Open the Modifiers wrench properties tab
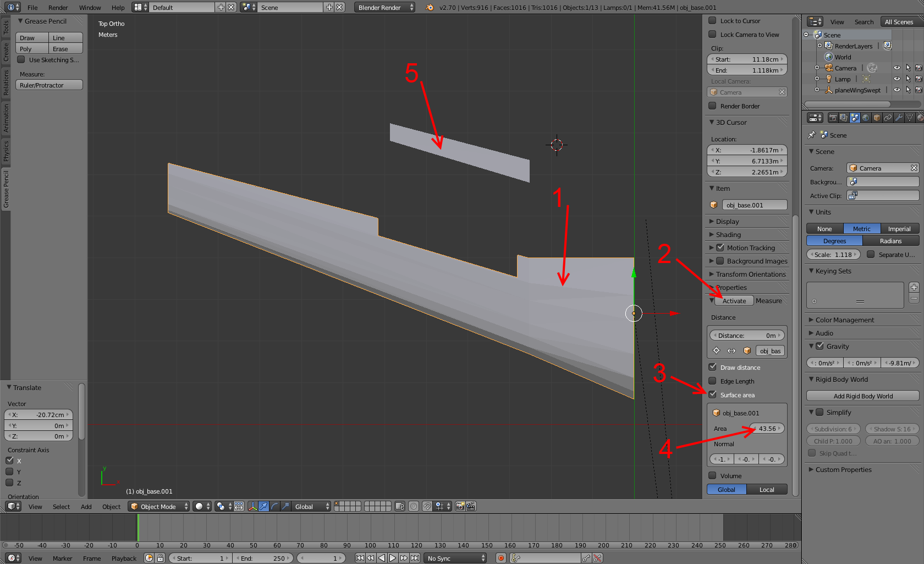This screenshot has height=564, width=924. click(x=899, y=118)
